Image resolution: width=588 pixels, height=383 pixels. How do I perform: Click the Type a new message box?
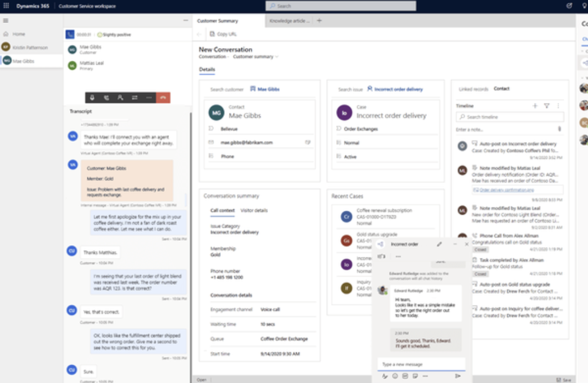click(421, 364)
